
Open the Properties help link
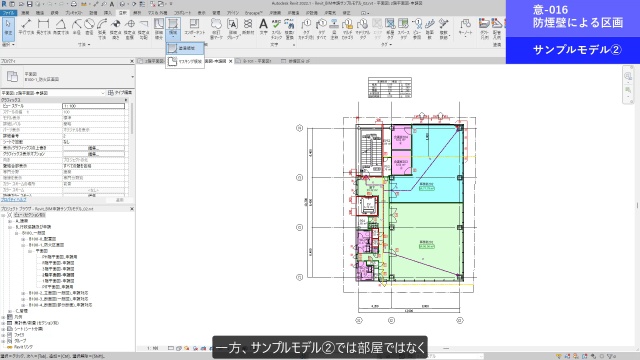(14, 200)
